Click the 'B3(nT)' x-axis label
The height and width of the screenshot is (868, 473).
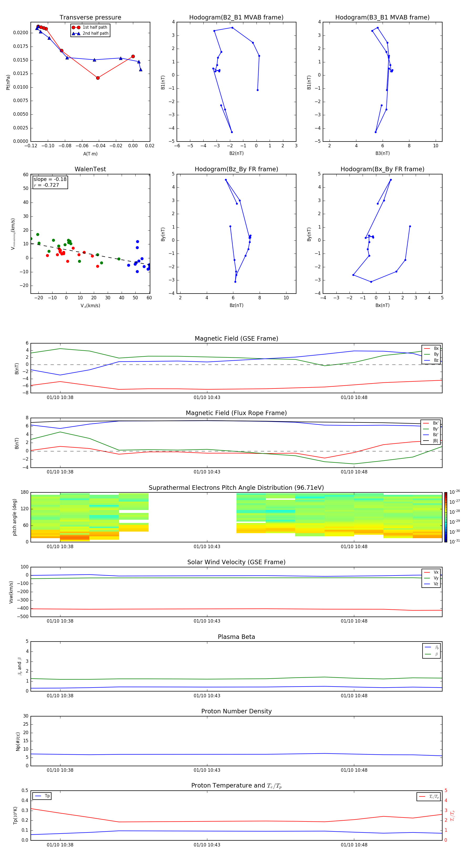(x=382, y=153)
